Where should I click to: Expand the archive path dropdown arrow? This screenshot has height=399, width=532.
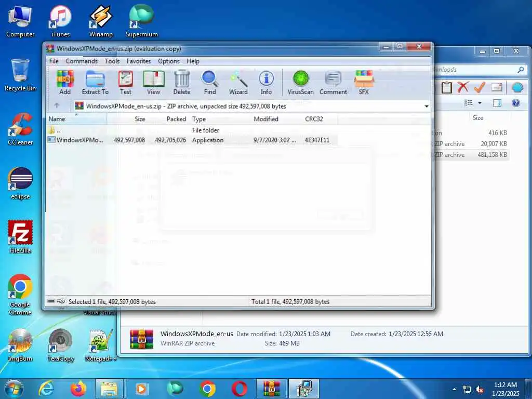tap(427, 106)
